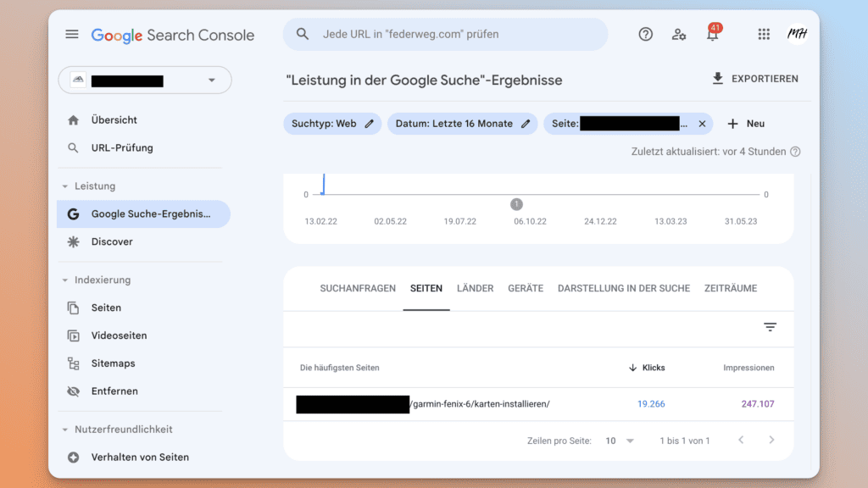The image size is (868, 488).
Task: Open rows per page dropdown showing 10
Action: point(620,441)
